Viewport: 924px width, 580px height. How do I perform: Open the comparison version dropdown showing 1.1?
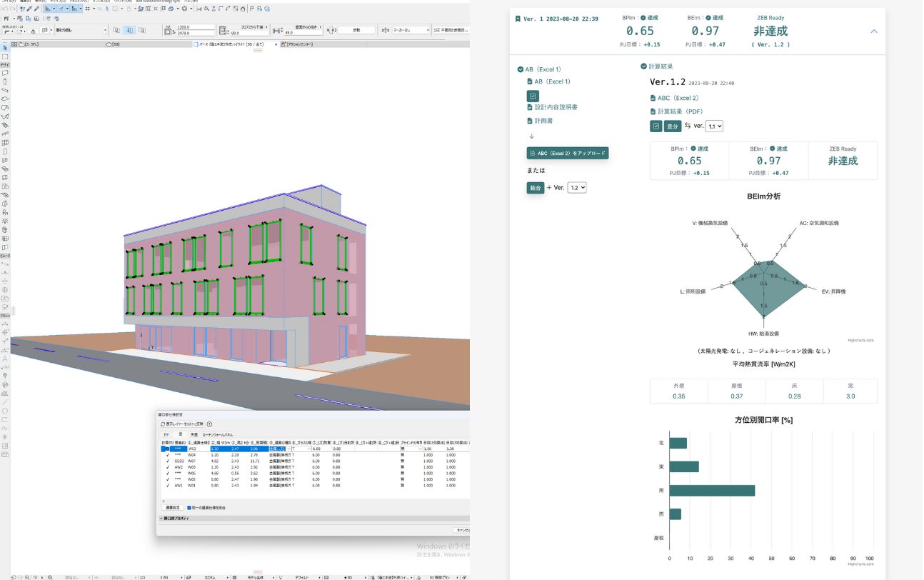point(714,126)
